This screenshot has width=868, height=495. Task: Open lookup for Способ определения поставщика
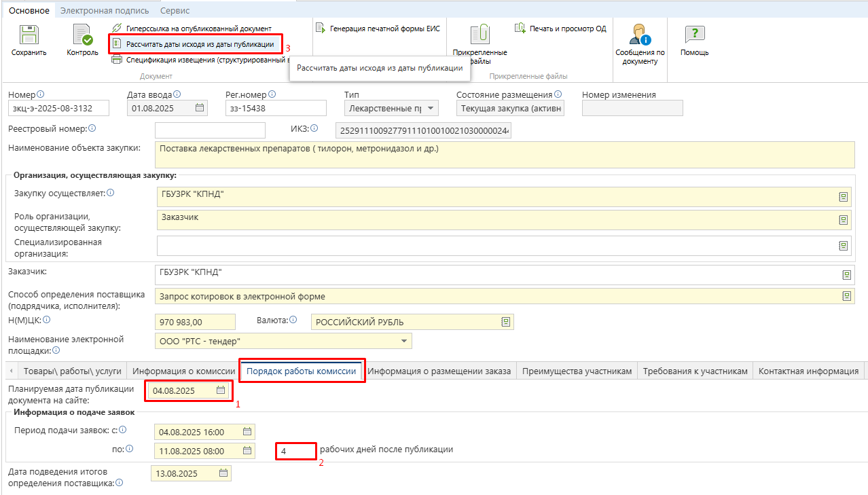coord(846,296)
